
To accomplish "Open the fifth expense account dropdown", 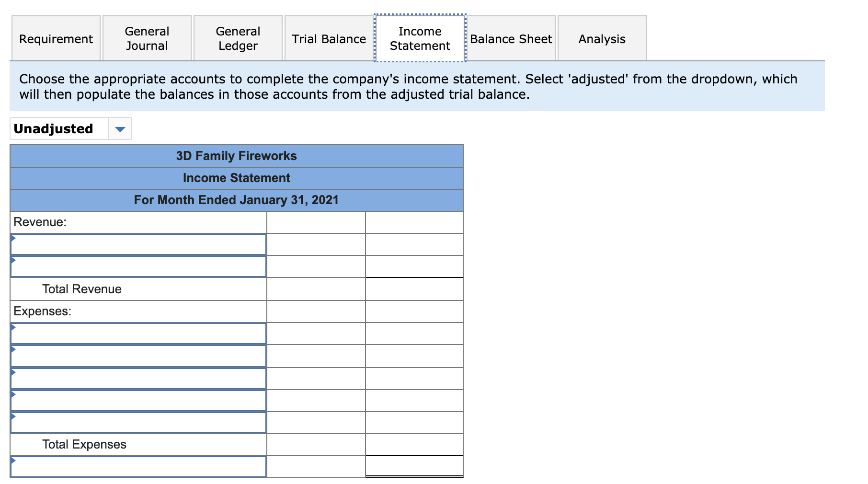I will click(x=138, y=423).
